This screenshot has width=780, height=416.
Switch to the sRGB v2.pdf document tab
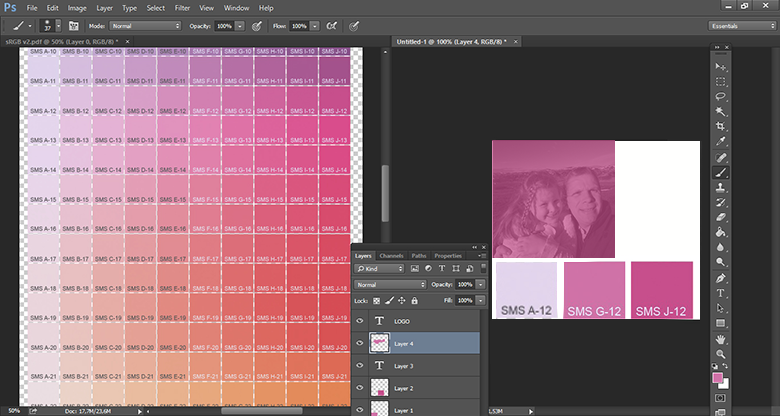tap(58, 41)
